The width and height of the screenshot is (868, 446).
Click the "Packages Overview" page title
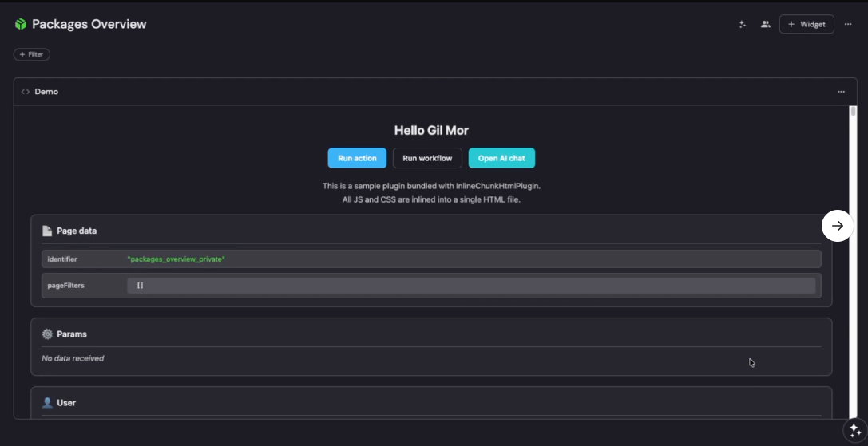point(89,25)
